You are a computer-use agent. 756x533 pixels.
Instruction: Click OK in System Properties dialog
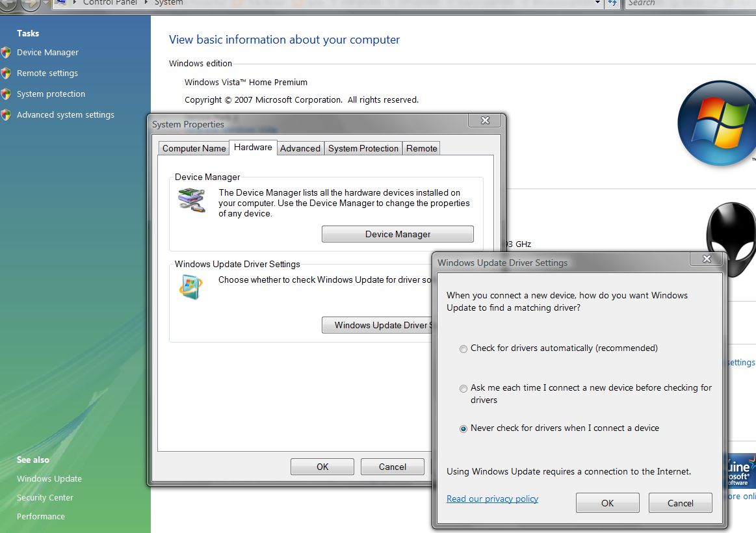coord(322,467)
